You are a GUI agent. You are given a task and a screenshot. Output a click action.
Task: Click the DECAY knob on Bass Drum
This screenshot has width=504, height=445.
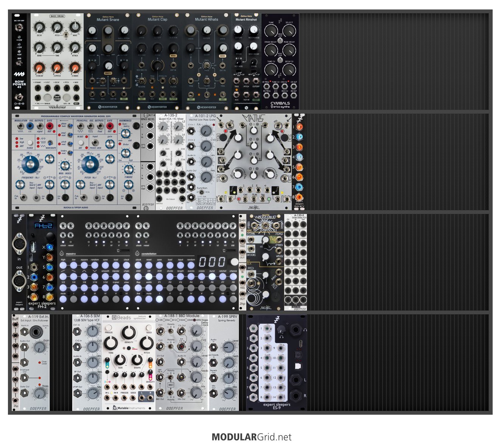(x=39, y=27)
